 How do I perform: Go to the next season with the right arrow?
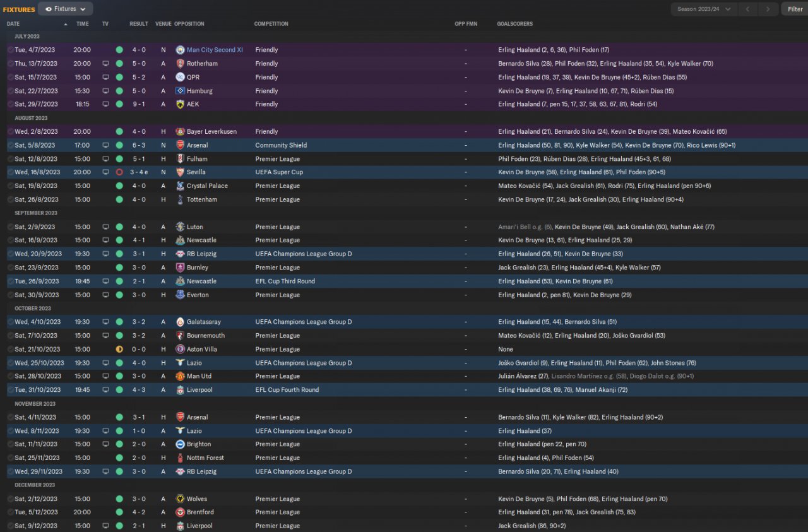768,9
